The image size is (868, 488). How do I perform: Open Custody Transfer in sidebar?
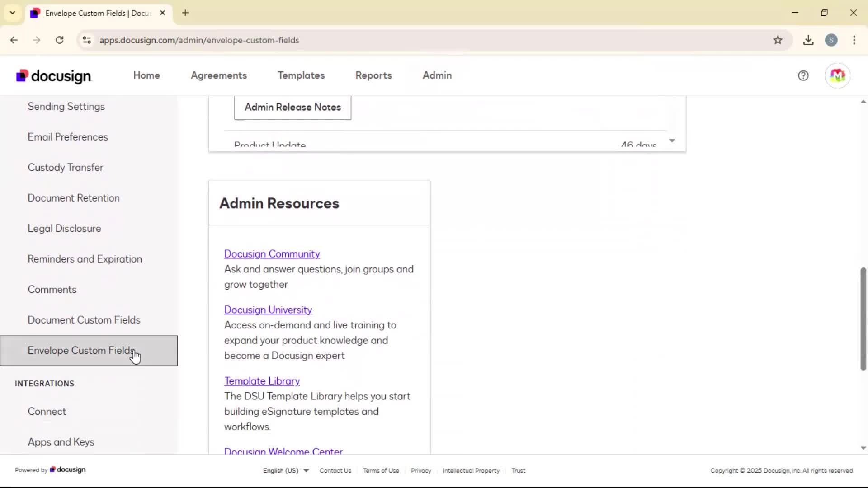click(x=65, y=168)
